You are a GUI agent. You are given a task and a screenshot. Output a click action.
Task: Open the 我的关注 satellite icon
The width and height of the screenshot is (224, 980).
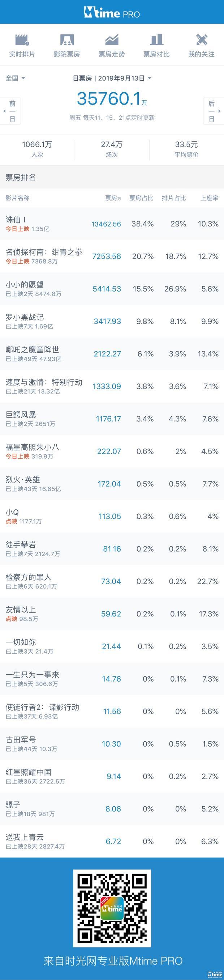click(x=202, y=40)
